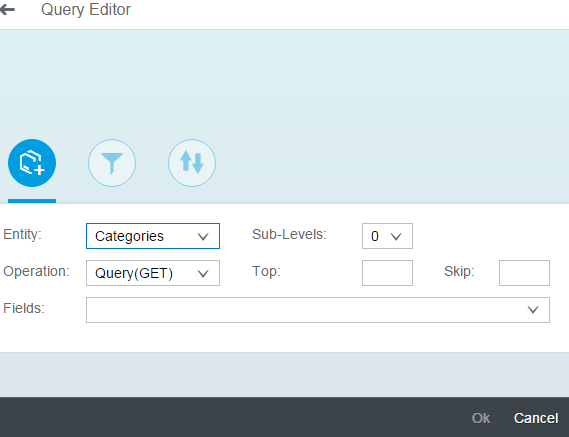The height and width of the screenshot is (437, 569).
Task: Open the Entity dropdown showing Categories
Action: click(153, 236)
